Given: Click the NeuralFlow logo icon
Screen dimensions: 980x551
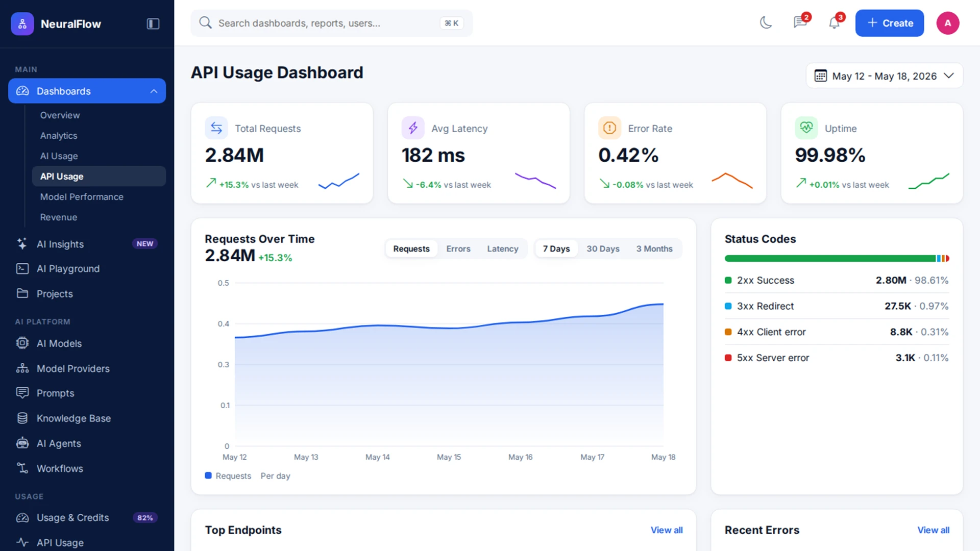Looking at the screenshot, I should pyautogui.click(x=22, y=23).
